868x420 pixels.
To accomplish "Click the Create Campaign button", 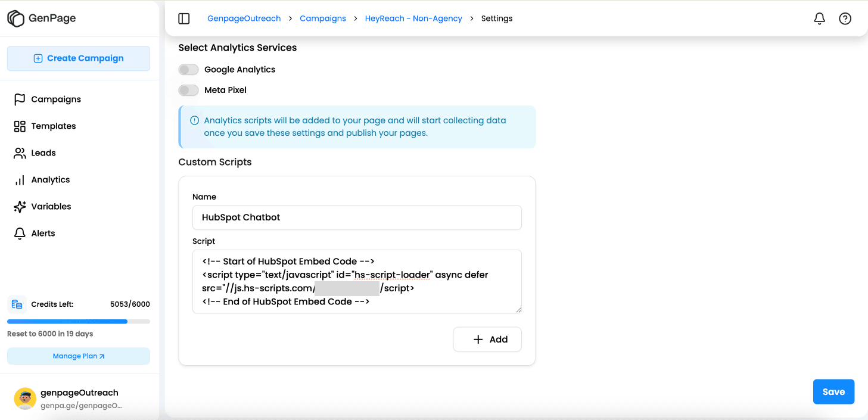I will [79, 58].
